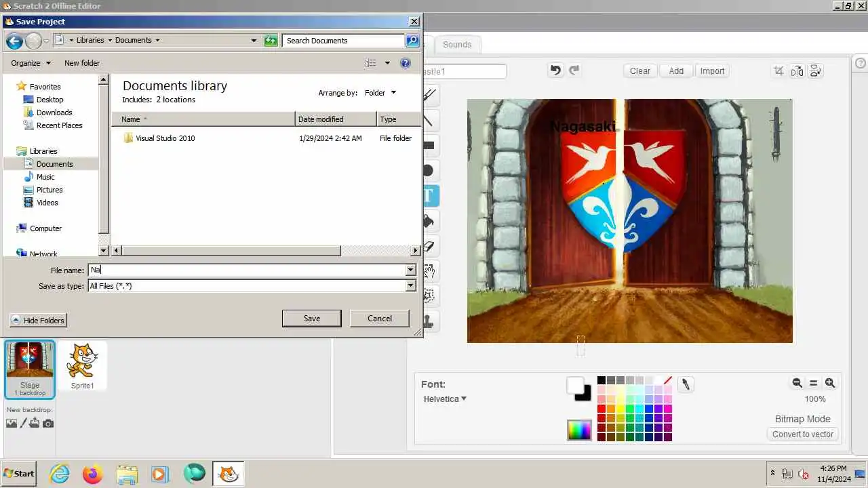Expand the address bar history dropdown
The height and width of the screenshot is (488, 868).
[254, 41]
